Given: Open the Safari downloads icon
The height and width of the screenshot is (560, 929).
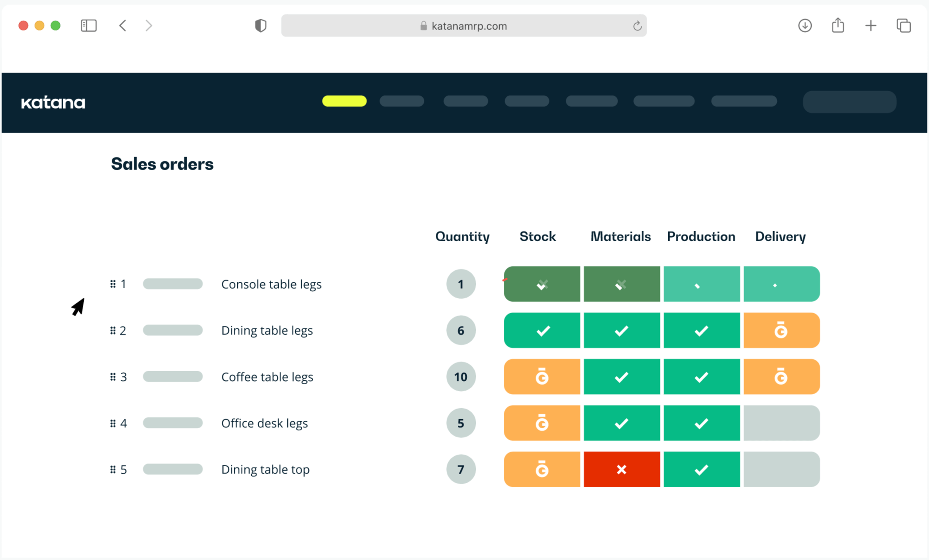Looking at the screenshot, I should pyautogui.click(x=805, y=26).
